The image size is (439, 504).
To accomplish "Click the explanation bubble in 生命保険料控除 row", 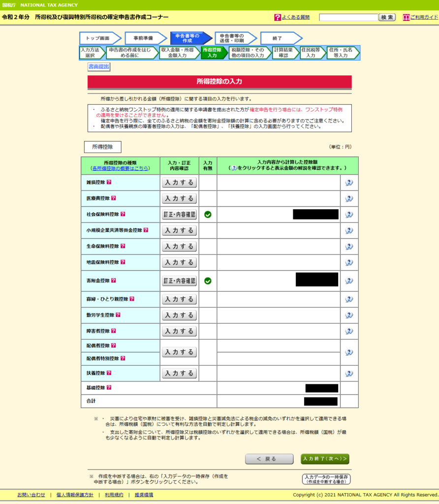I will [349, 247].
